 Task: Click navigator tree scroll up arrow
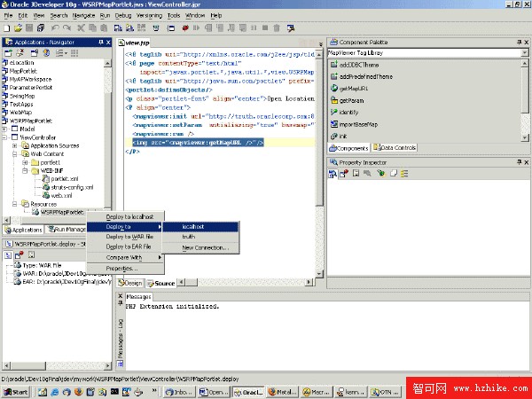(107, 63)
